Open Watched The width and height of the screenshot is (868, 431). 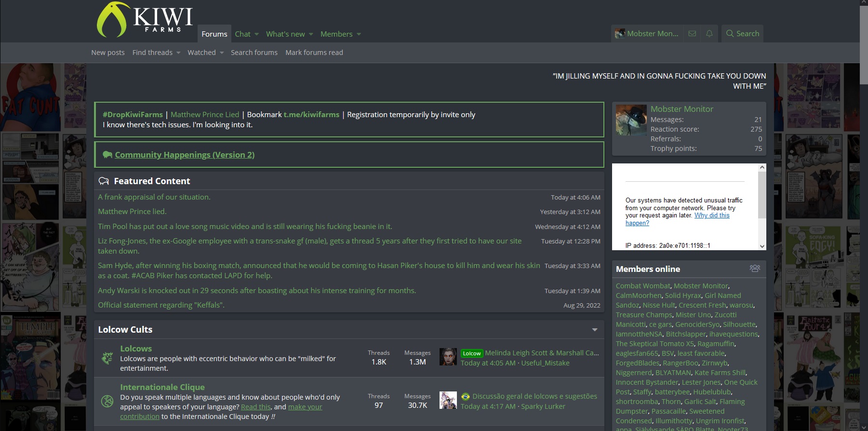tap(201, 53)
